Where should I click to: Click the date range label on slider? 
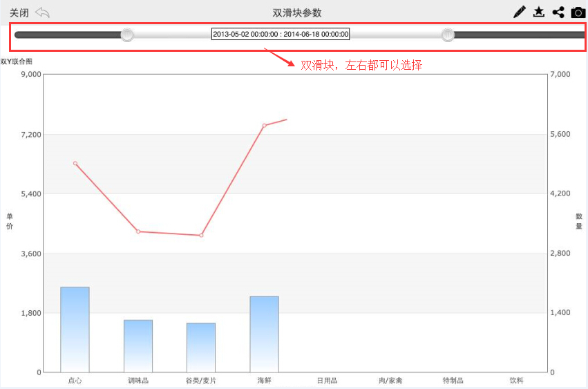(x=281, y=34)
